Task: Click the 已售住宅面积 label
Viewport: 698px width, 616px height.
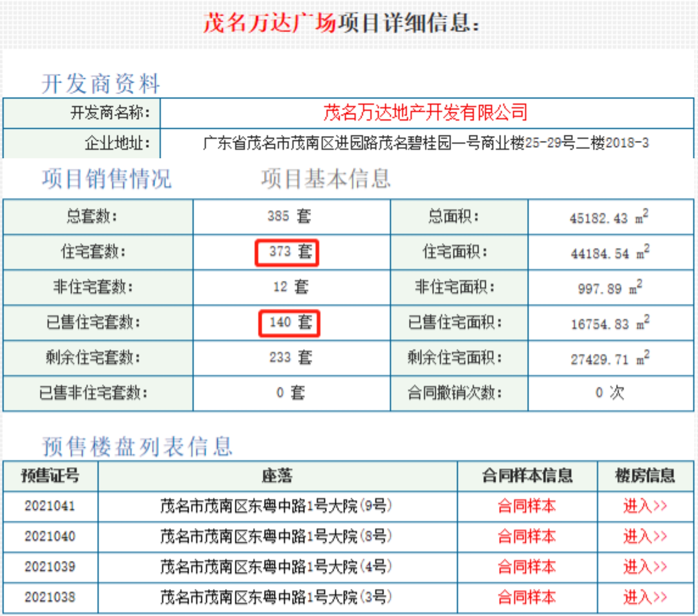Action: click(455, 322)
